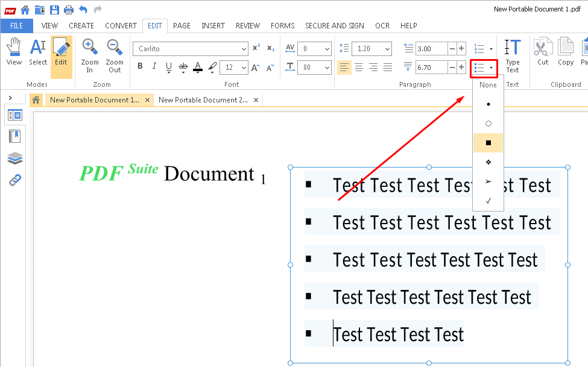Choose the filled round bullet style

(488, 104)
